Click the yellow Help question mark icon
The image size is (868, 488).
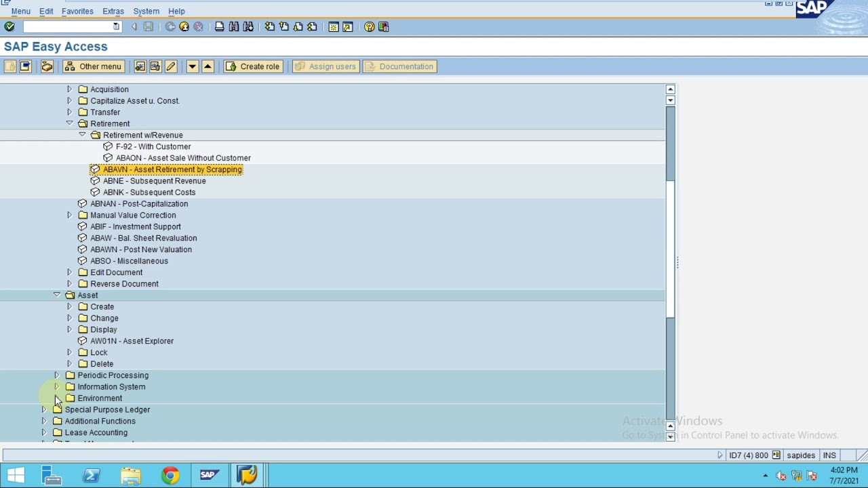point(369,26)
